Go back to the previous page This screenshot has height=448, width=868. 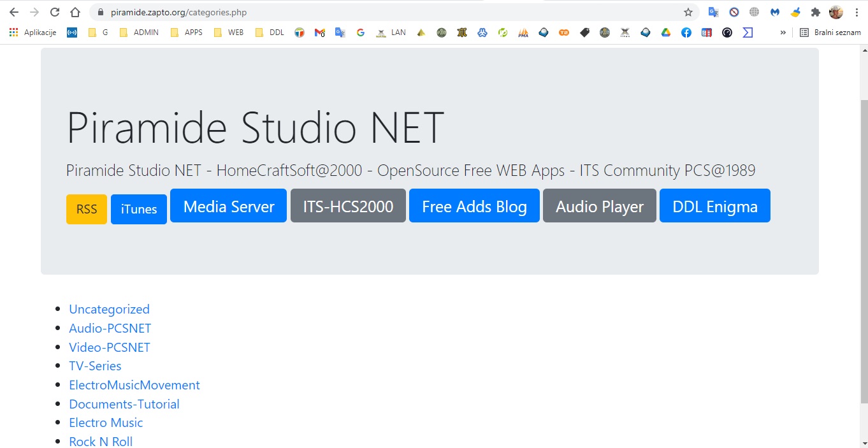tap(14, 12)
